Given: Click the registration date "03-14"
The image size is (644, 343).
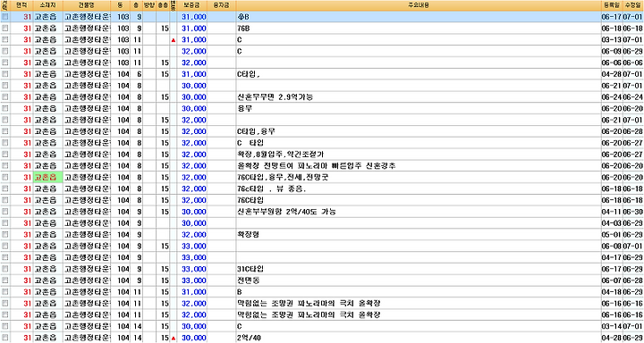Looking at the screenshot, I should click(611, 327).
